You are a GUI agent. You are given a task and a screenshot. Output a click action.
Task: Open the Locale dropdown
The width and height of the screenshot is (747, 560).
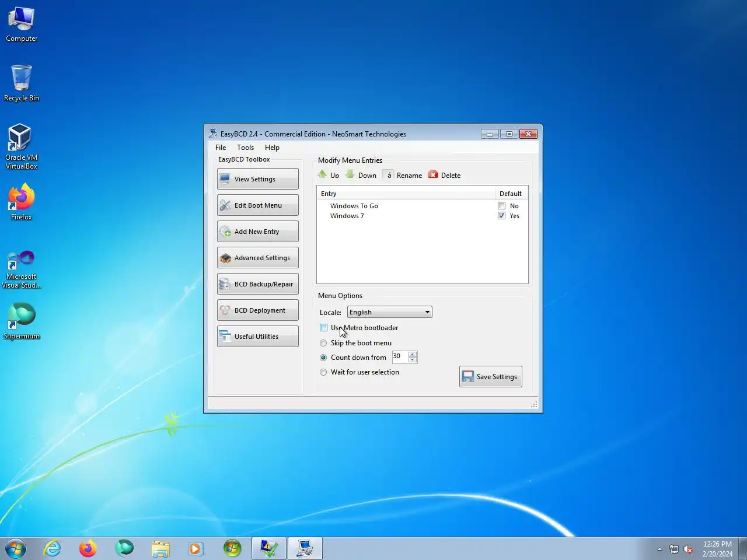389,312
